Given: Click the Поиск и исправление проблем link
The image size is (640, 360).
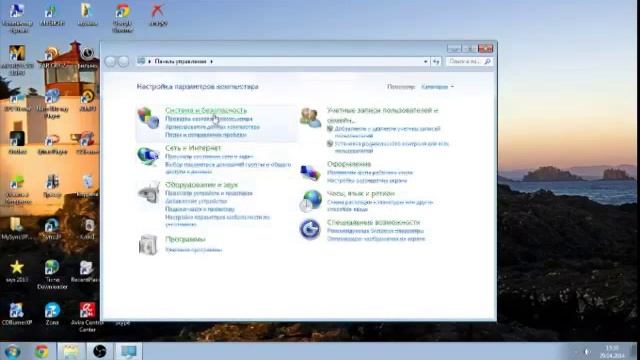Looking at the screenshot, I should 206,134.
